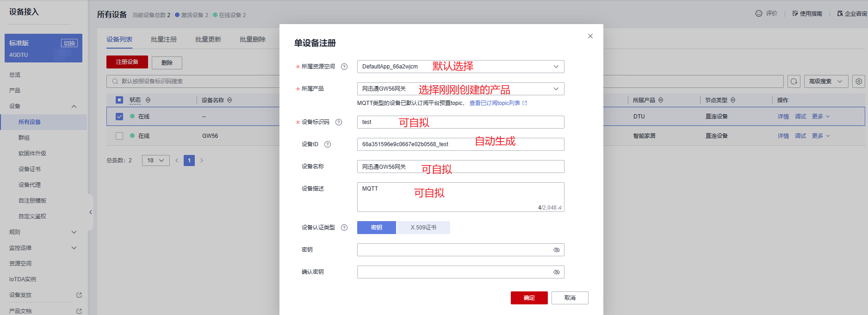Show password in 密钥 field
Screen dimensions: 868x315
coord(556,250)
